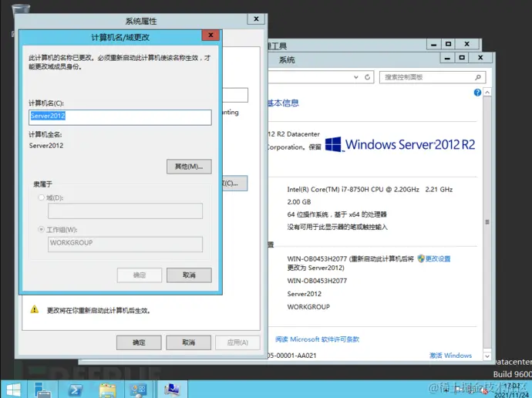The image size is (532, 398).
Task: Click the scroll up arrow in System window
Action: pyautogui.click(x=487, y=93)
